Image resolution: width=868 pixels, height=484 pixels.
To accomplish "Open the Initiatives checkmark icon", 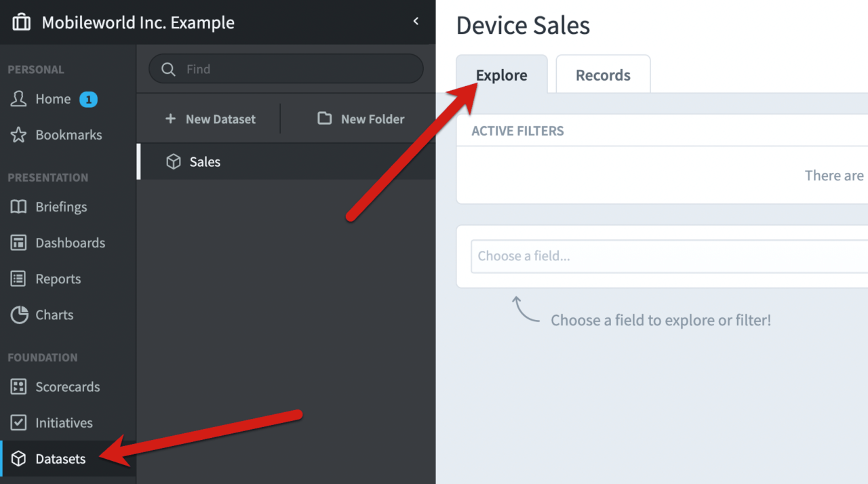I will click(18, 423).
